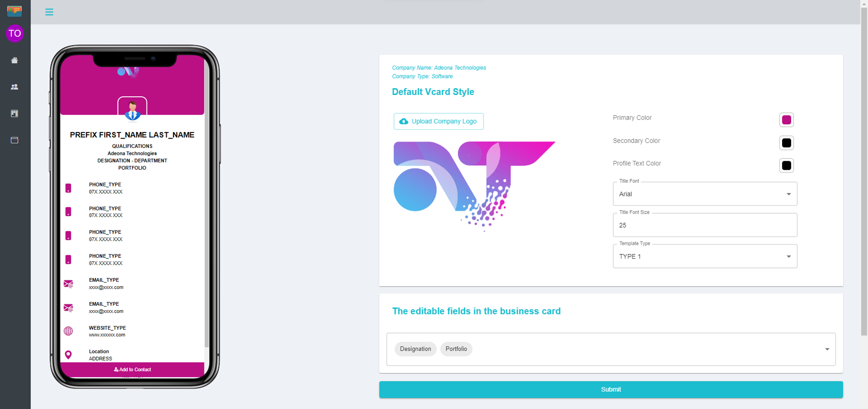Click the contact book sidebar icon
Image resolution: width=868 pixels, height=409 pixels.
click(14, 114)
